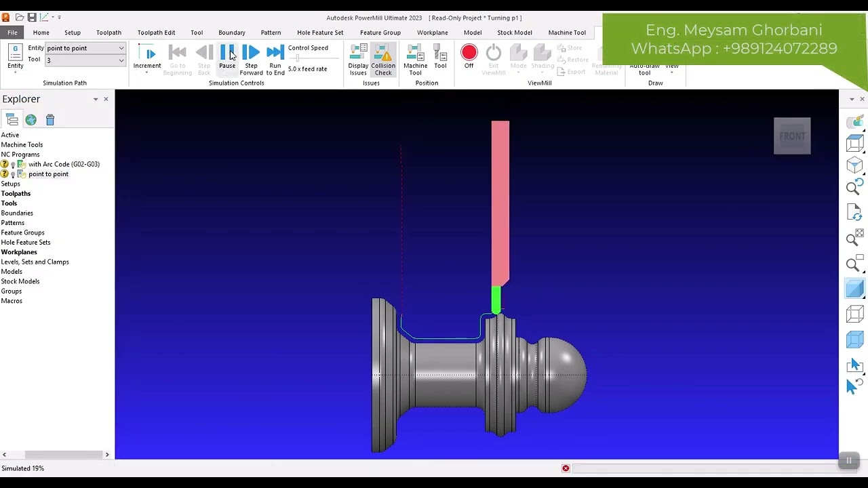This screenshot has height=488, width=868.
Task: Open the Entity 'point to point' dropdown
Action: (x=85, y=48)
